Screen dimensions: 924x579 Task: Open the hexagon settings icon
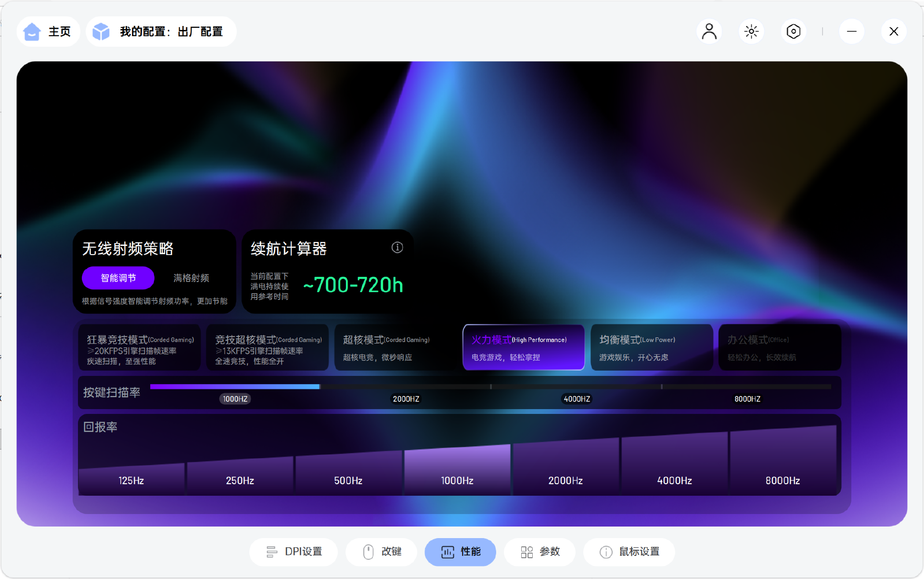[x=793, y=32]
